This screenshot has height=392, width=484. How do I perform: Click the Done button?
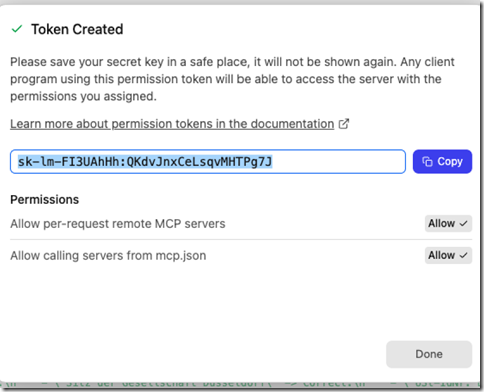click(x=429, y=354)
